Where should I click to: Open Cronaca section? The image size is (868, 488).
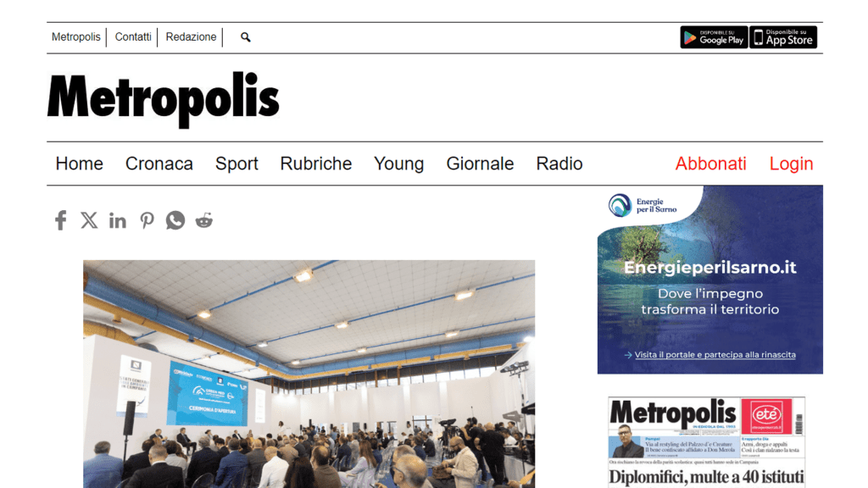159,164
